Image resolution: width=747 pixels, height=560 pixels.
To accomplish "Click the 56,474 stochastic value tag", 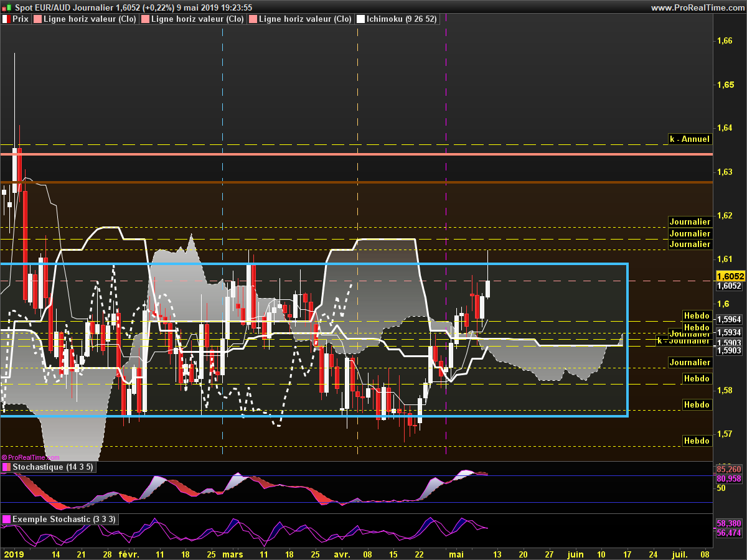I will pos(729,533).
